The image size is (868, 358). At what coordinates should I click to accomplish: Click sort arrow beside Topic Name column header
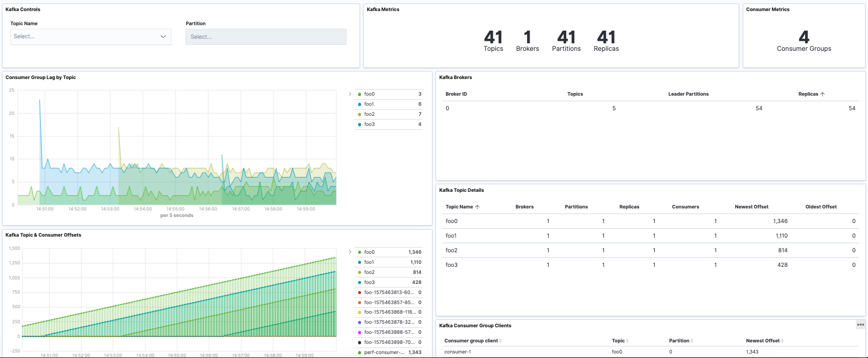point(477,207)
